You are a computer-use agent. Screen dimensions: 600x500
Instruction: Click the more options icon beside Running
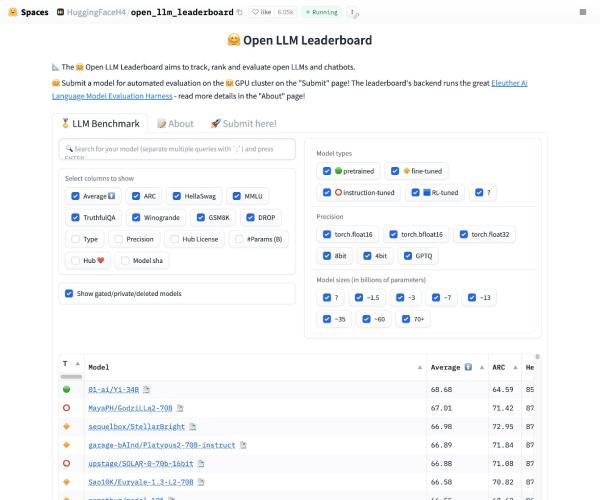click(x=352, y=12)
